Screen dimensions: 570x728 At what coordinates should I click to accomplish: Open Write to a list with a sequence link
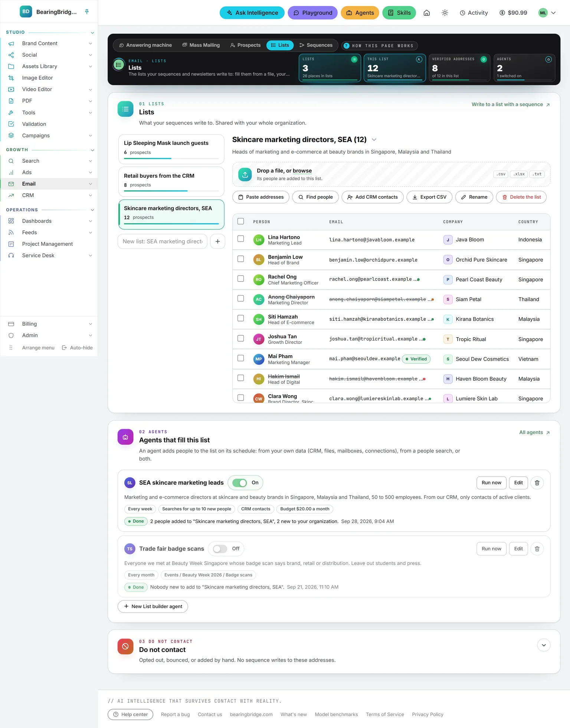[x=511, y=105]
